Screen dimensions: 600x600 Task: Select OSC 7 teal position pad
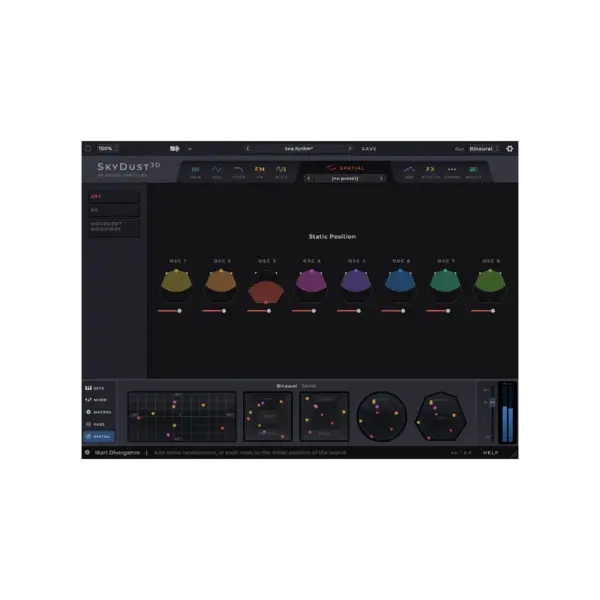click(445, 285)
